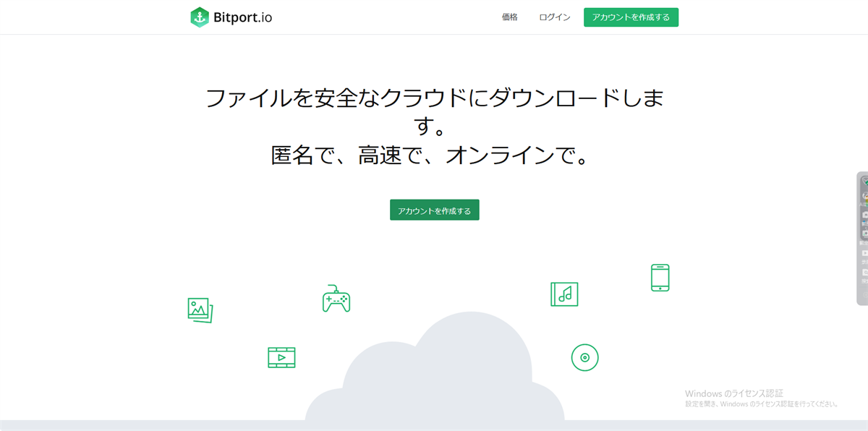Click the center green アカウントを作成する button
The height and width of the screenshot is (431, 868).
[x=435, y=210]
